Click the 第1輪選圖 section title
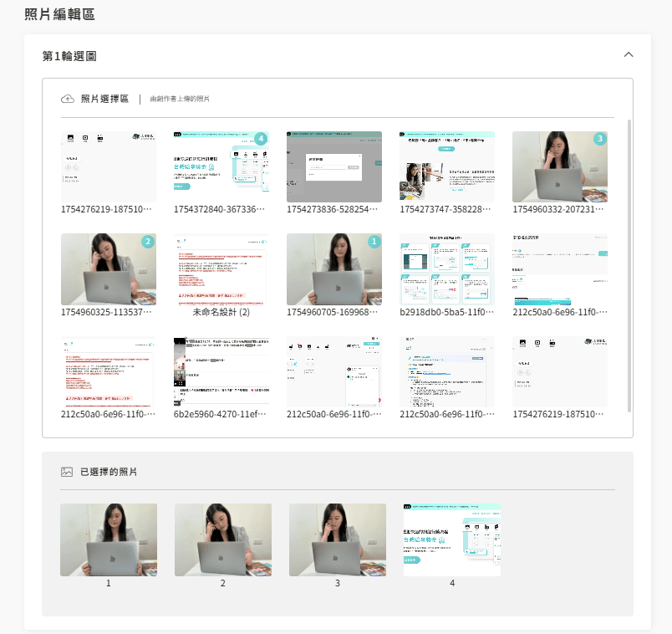 [x=69, y=56]
